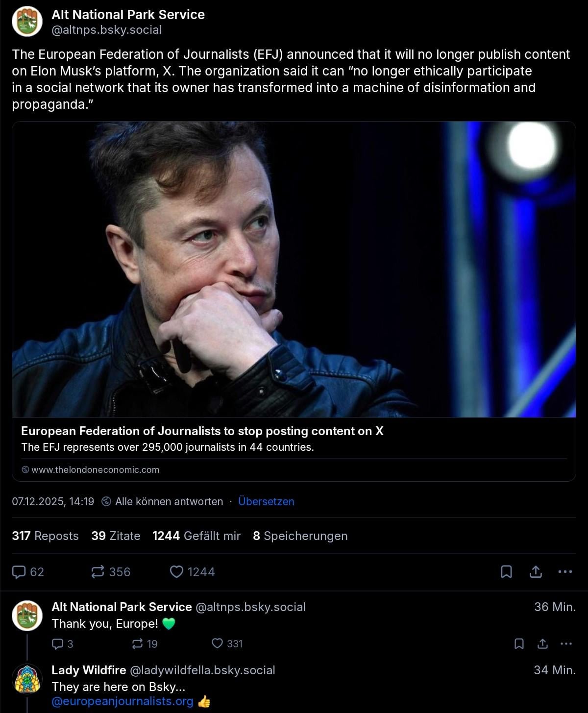The width and height of the screenshot is (588, 713).
Task: Open Lady Wildfire's profile avatar
Action: 27,679
